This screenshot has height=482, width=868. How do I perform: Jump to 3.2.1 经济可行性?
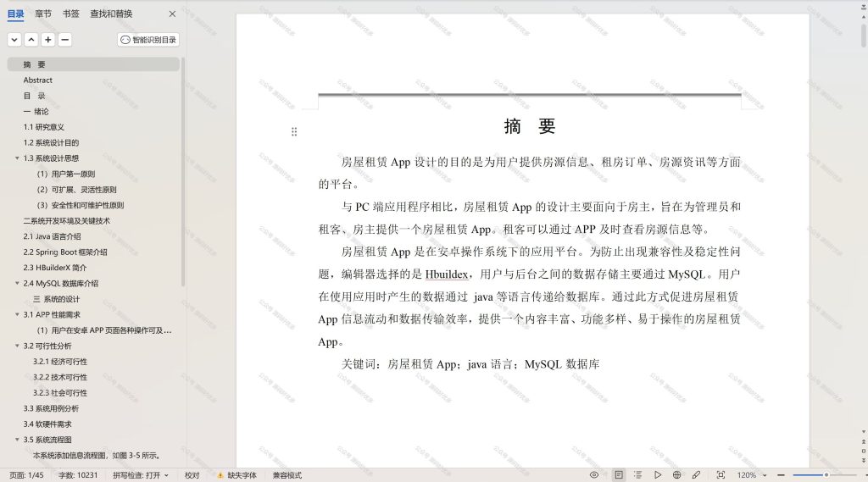coord(60,362)
